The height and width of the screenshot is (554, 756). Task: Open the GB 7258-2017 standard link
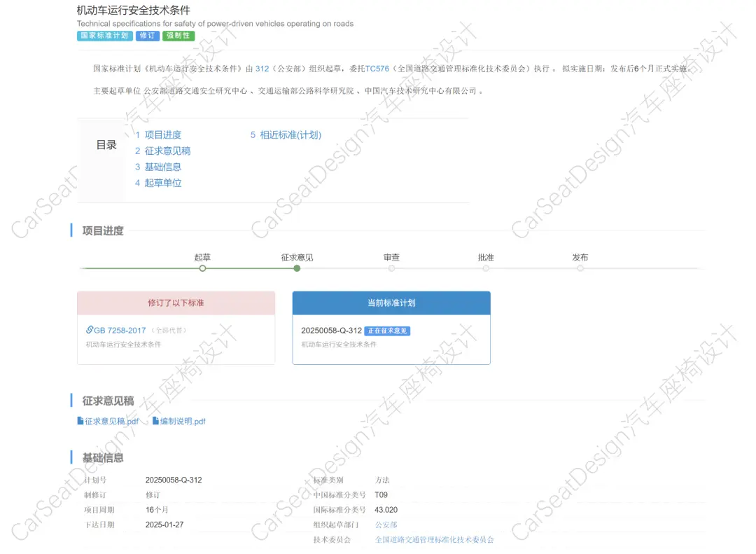click(120, 331)
